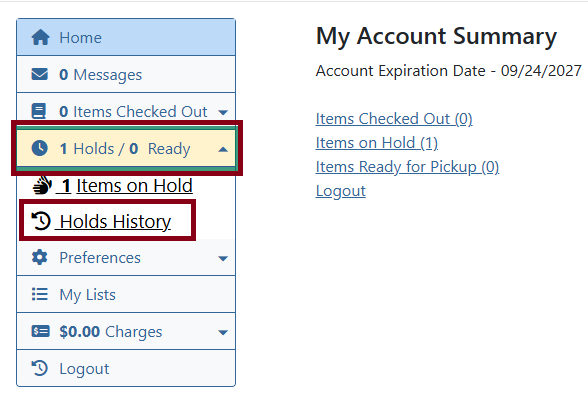588x399 pixels.
Task: Click the Holds clock icon
Action: click(39, 148)
